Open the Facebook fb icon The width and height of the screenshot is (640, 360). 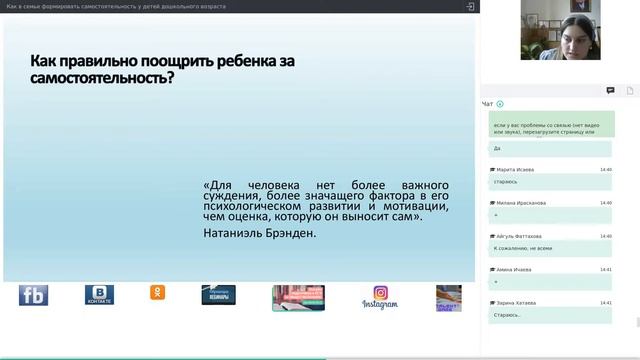click(33, 296)
